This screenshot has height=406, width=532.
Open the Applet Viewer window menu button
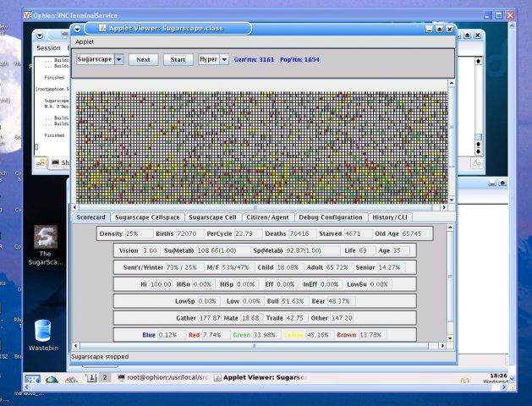point(77,29)
